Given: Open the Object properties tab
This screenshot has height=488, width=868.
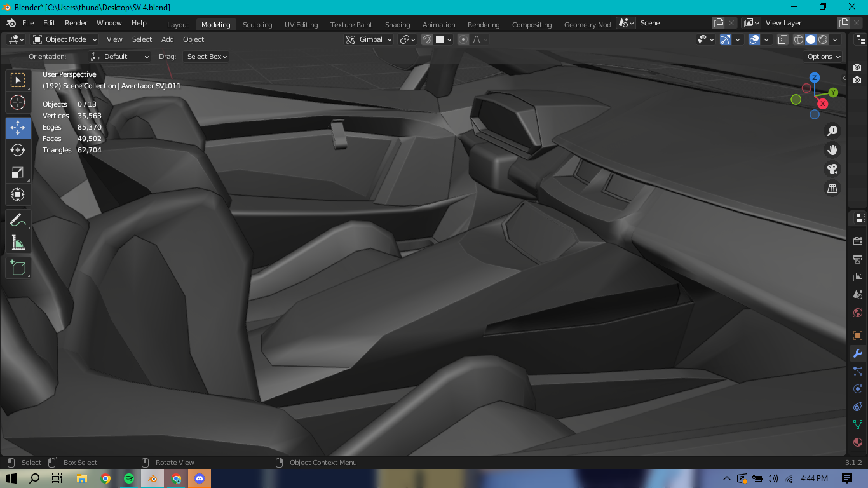Looking at the screenshot, I should tap(858, 335).
